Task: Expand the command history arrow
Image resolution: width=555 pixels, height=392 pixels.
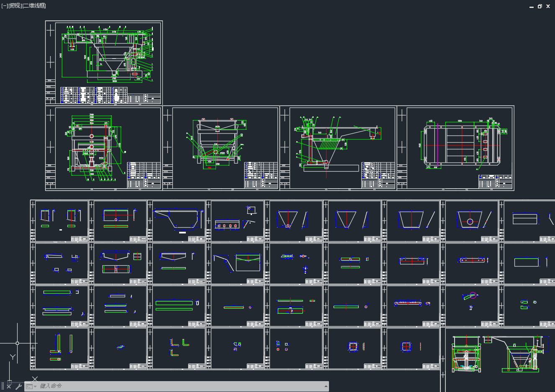Action: coord(326,386)
